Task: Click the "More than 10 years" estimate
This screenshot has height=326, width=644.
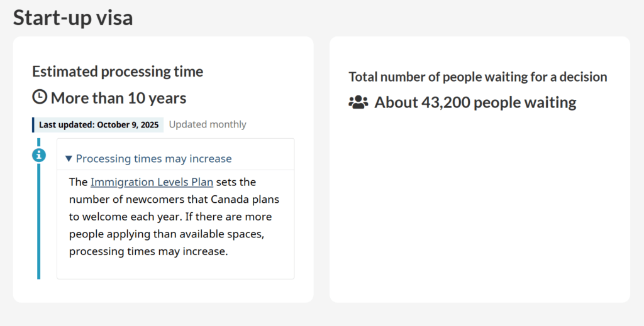Action: tap(118, 98)
